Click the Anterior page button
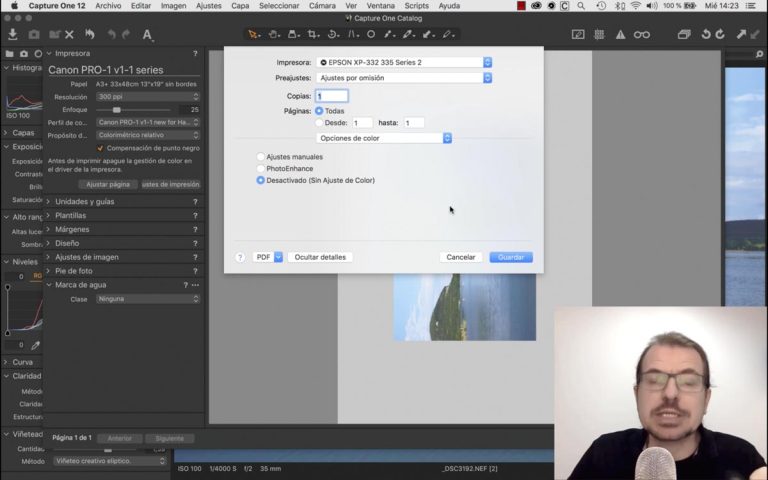 [120, 438]
